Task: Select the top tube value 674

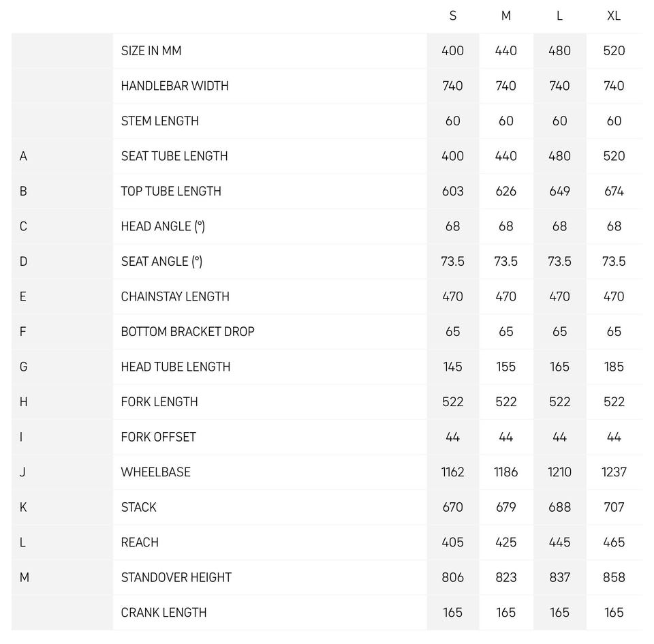Action: (x=614, y=191)
